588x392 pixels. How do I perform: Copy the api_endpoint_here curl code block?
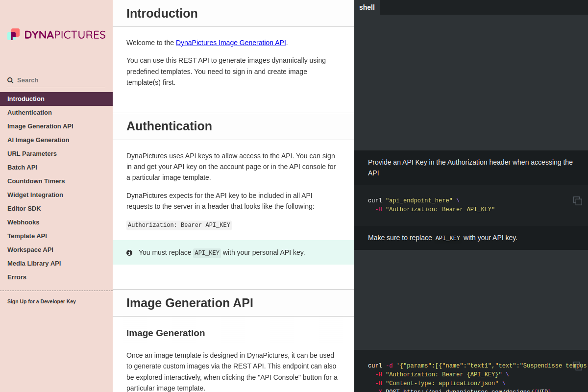point(578,201)
